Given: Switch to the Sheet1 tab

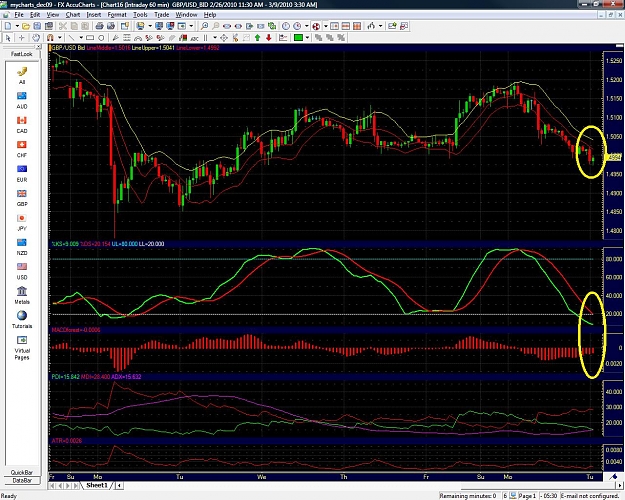Looking at the screenshot, I should (x=97, y=485).
